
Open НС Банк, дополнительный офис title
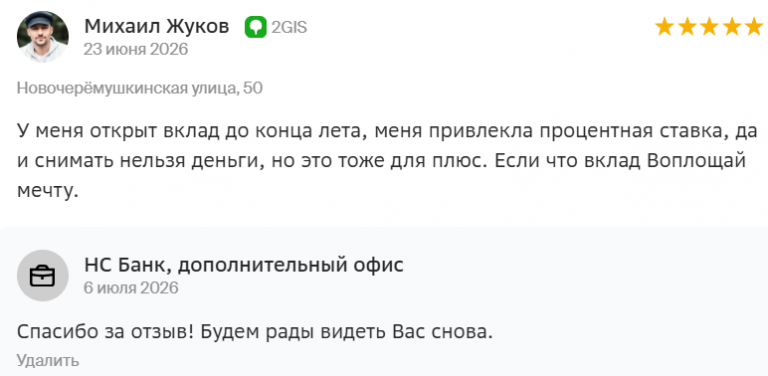pos(244,265)
